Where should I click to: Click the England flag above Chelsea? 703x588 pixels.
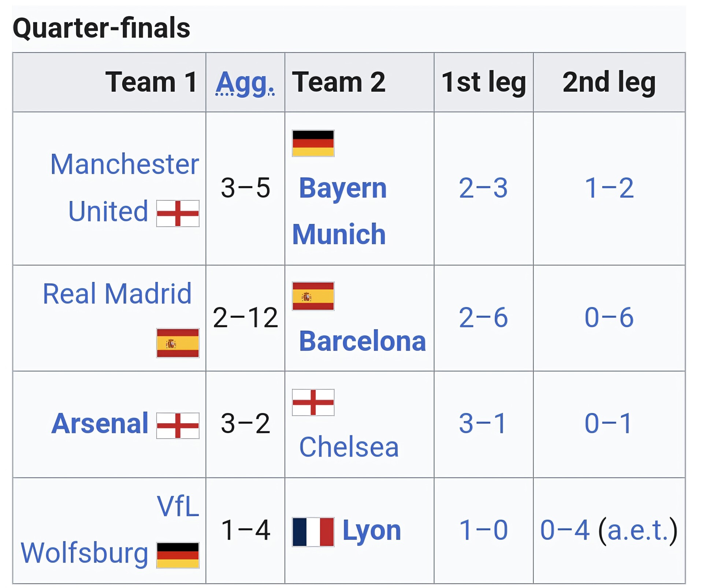(313, 402)
